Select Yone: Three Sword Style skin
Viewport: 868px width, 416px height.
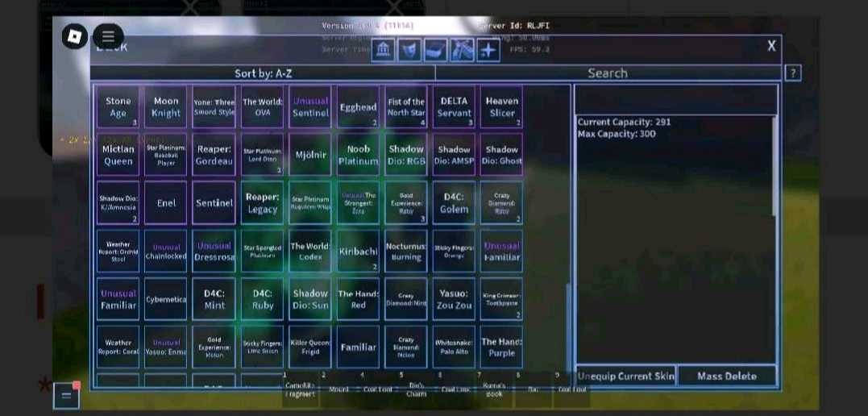coord(214,107)
